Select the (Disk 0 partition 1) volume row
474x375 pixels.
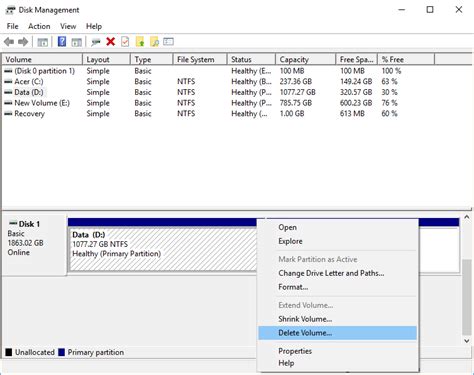pyautogui.click(x=219, y=71)
